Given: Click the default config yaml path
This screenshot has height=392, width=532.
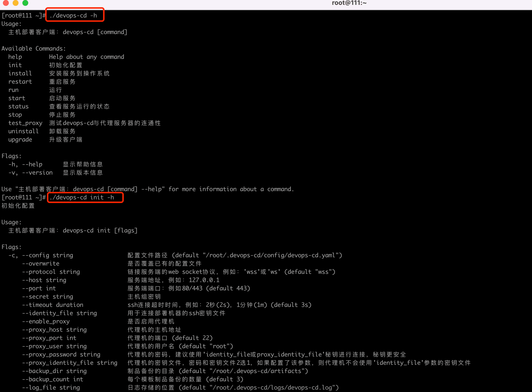Looking at the screenshot, I should tap(271, 255).
